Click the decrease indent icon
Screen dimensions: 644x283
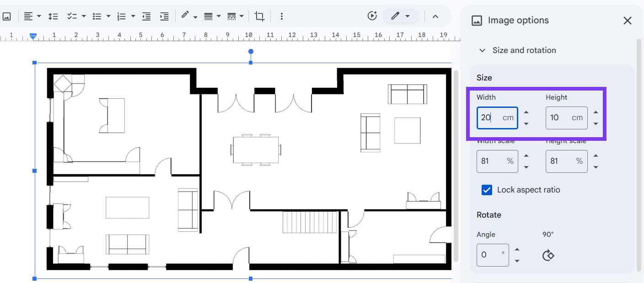146,16
